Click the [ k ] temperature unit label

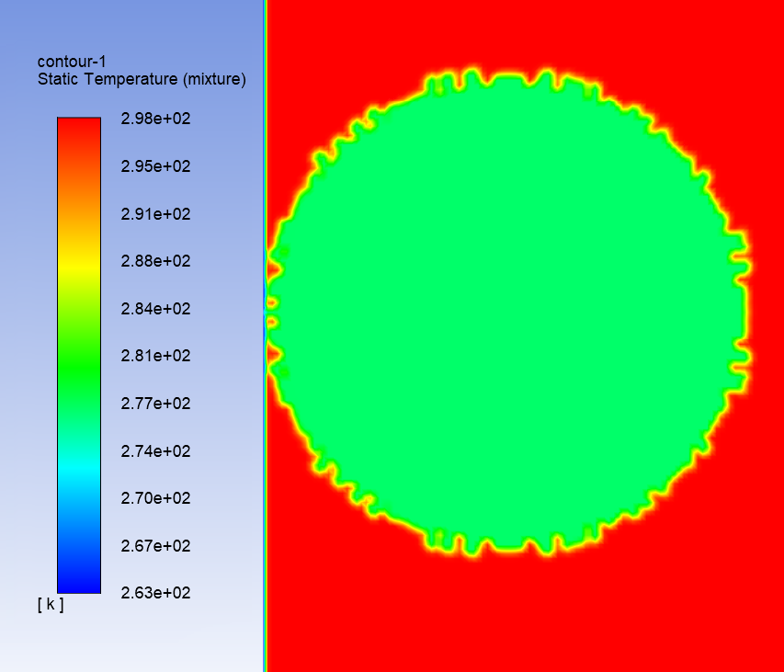coord(51,604)
